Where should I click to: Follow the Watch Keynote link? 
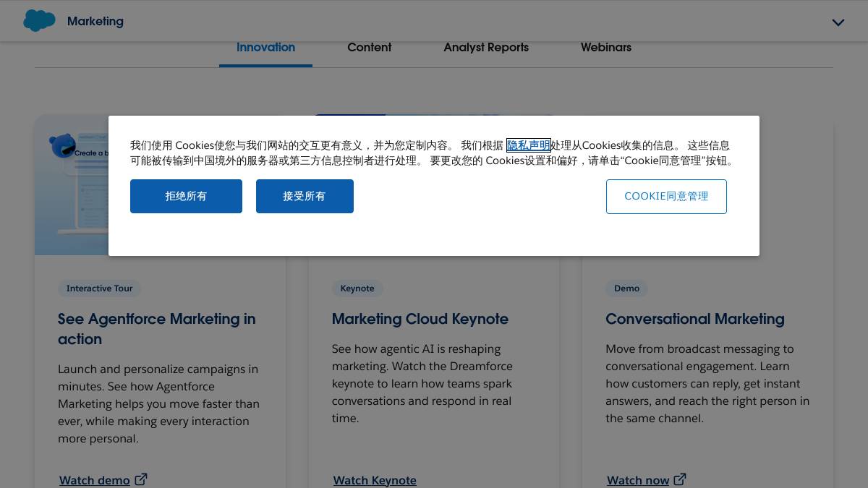(x=375, y=480)
